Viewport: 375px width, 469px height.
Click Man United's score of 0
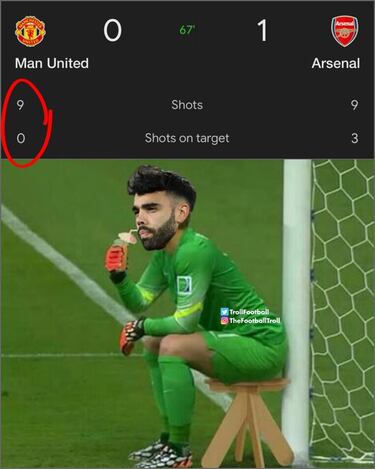[112, 31]
